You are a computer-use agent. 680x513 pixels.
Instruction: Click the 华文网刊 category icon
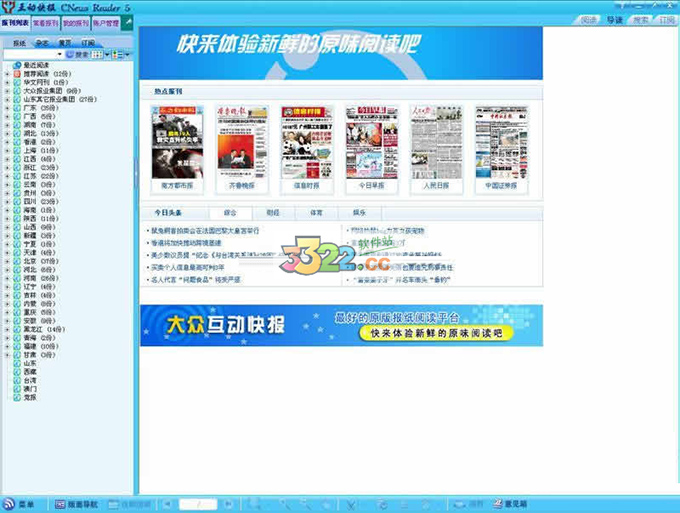17,82
